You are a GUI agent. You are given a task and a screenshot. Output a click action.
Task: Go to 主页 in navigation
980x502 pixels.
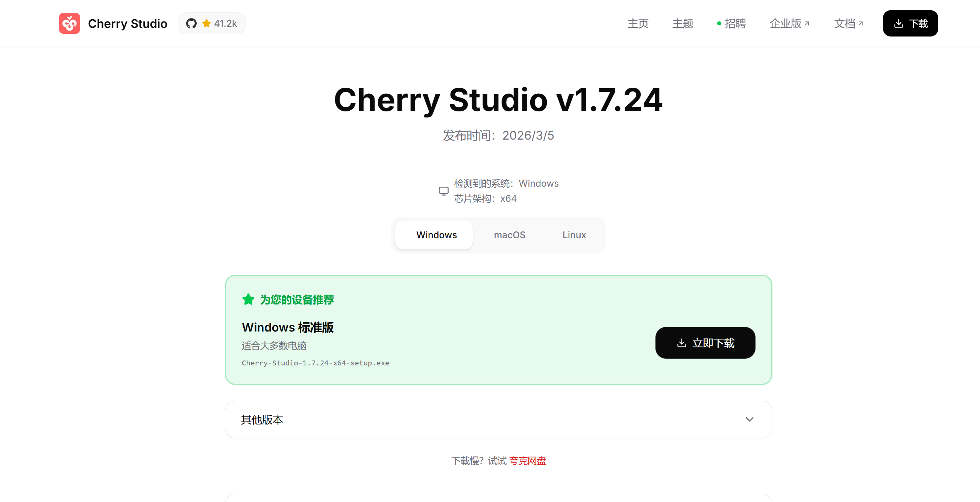[638, 24]
